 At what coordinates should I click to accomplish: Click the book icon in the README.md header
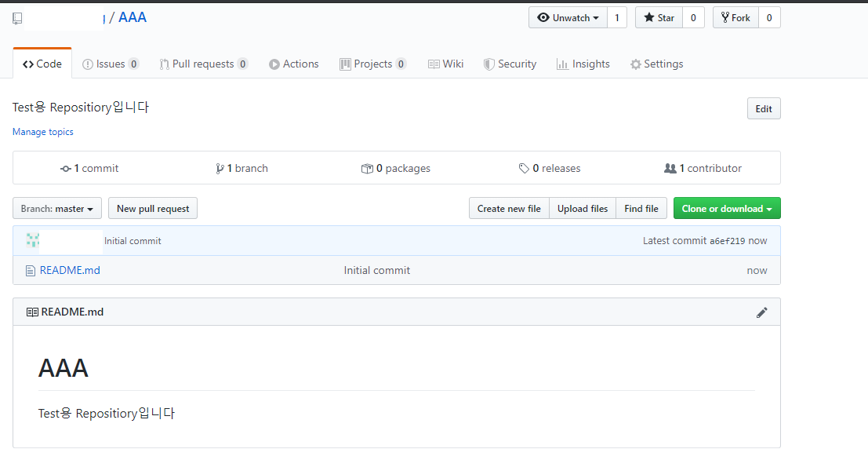tap(32, 312)
